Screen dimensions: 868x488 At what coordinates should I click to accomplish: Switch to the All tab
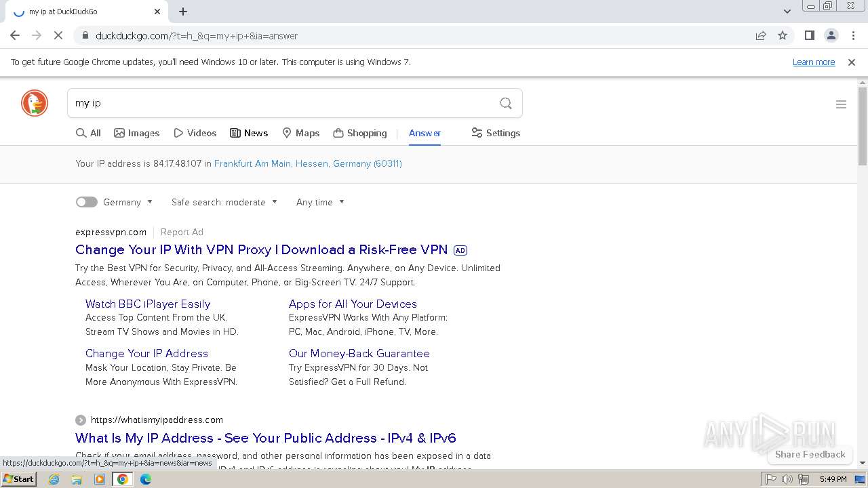(x=88, y=133)
